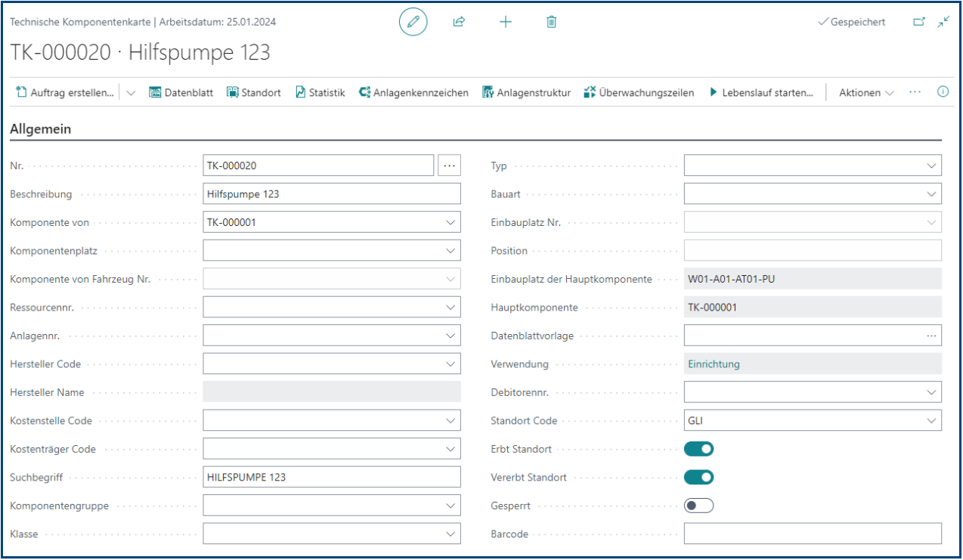
Task: Open the Komponentengruppe dropdown
Action: pyautogui.click(x=451, y=506)
